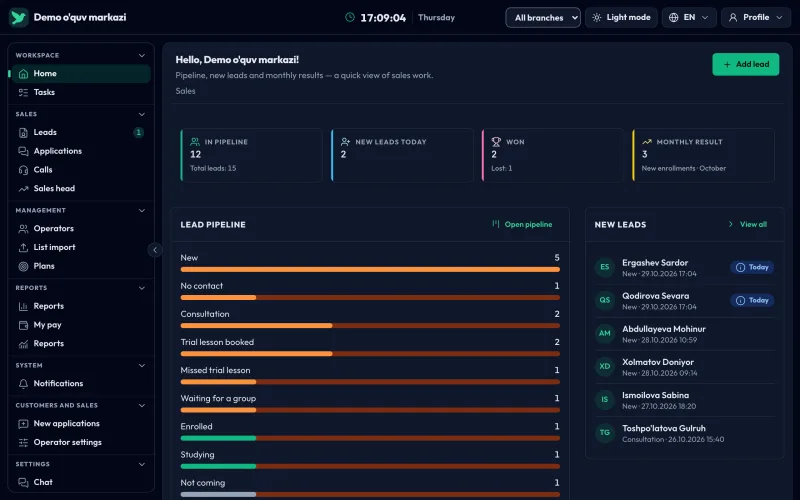Open My pay page
The image size is (800, 500).
tap(81, 325)
